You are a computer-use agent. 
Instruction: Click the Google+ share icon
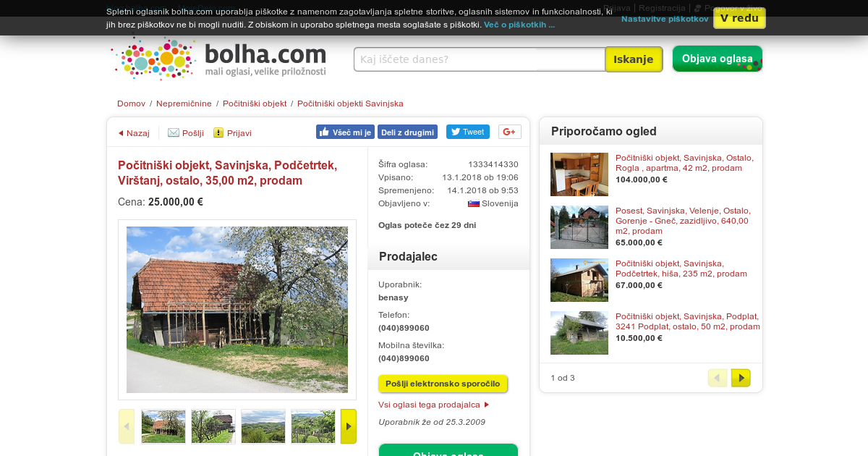[x=510, y=132]
